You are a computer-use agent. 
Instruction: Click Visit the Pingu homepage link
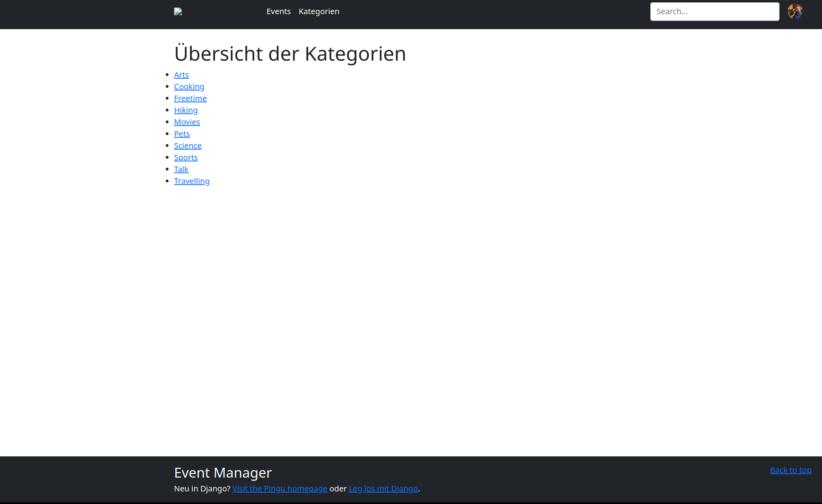280,488
